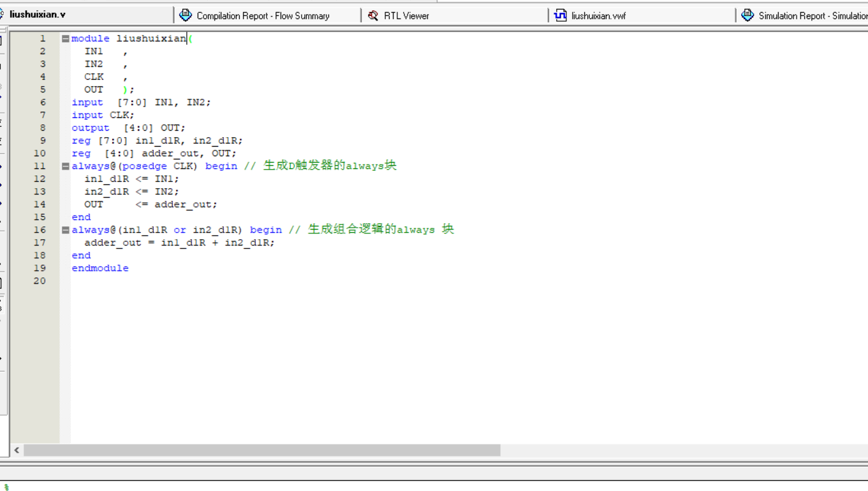The image size is (868, 491).
Task: Click line number 6 in the gutter
Action: [43, 103]
